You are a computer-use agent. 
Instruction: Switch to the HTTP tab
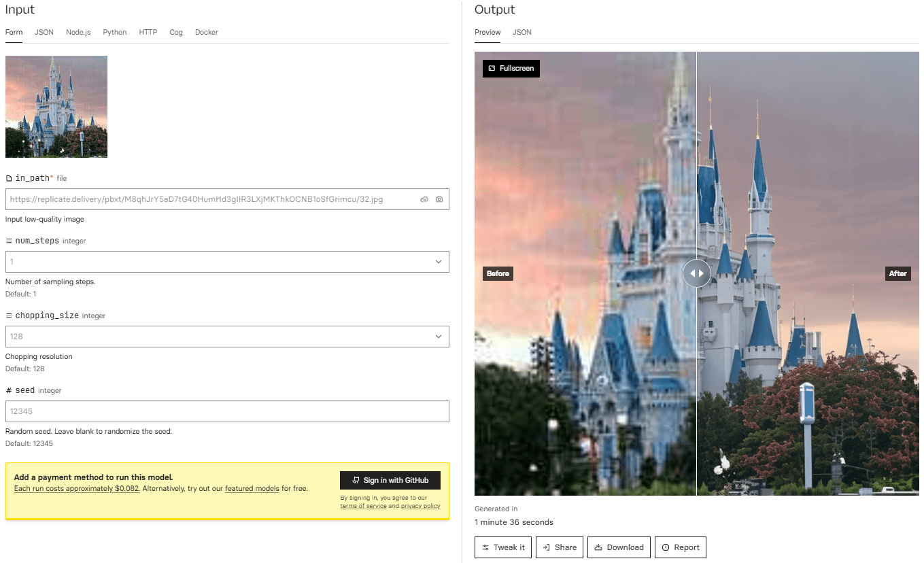click(x=148, y=32)
